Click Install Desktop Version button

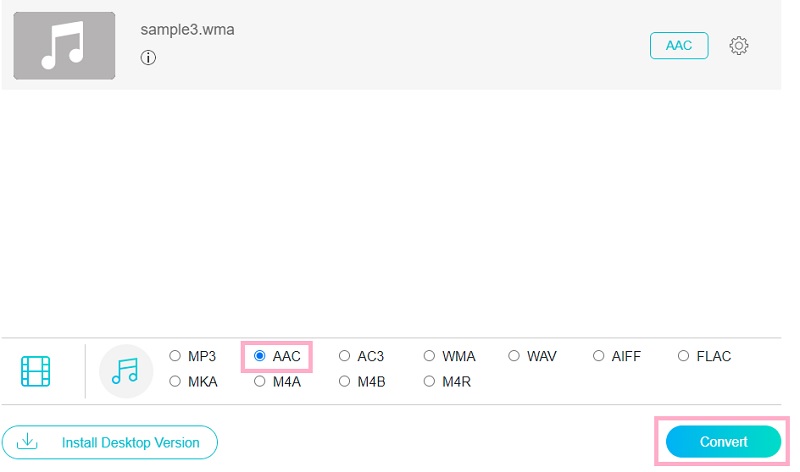point(109,442)
